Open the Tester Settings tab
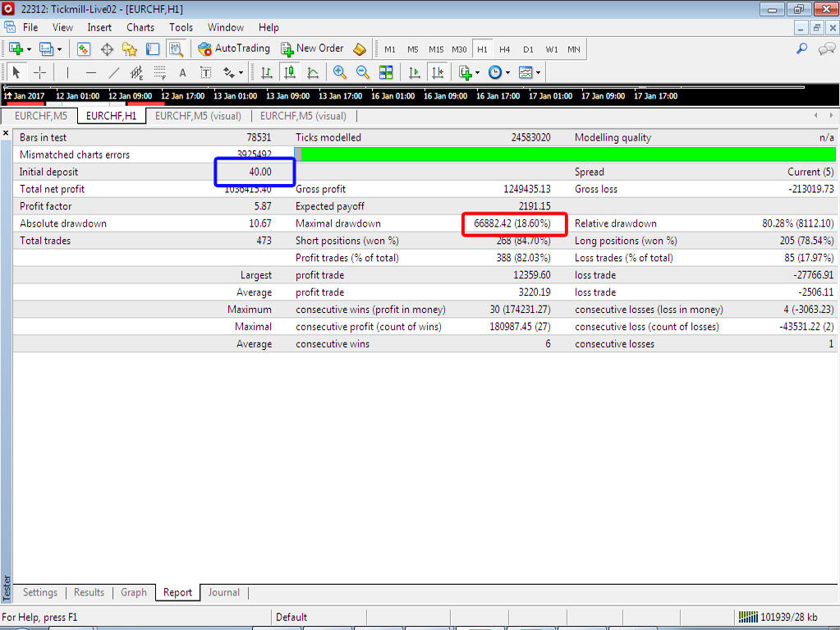The height and width of the screenshot is (630, 840). pos(40,592)
